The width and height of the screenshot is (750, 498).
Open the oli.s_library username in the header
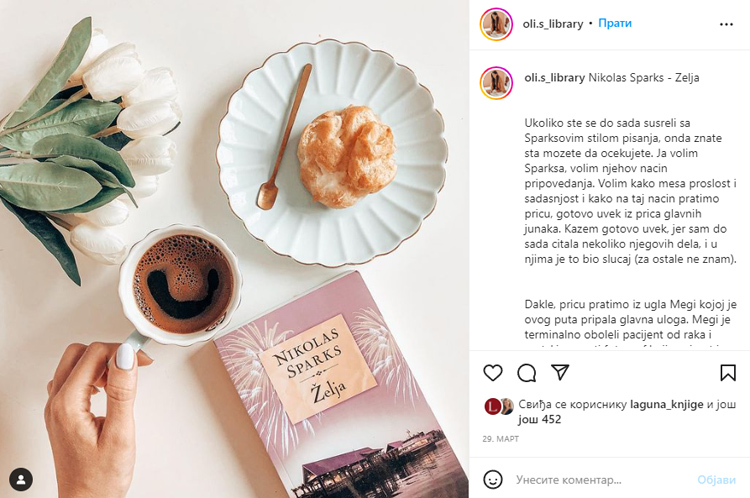pos(552,23)
